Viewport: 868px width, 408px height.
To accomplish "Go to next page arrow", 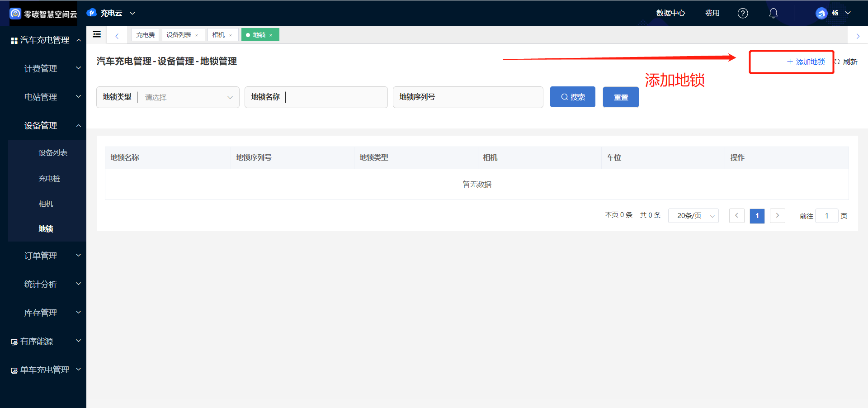I will pos(778,216).
